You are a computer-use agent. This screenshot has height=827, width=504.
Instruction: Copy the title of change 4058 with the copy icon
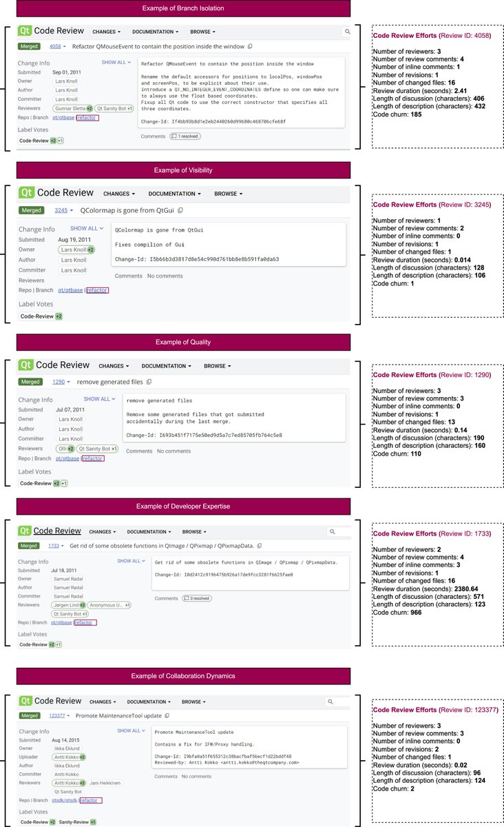250,46
